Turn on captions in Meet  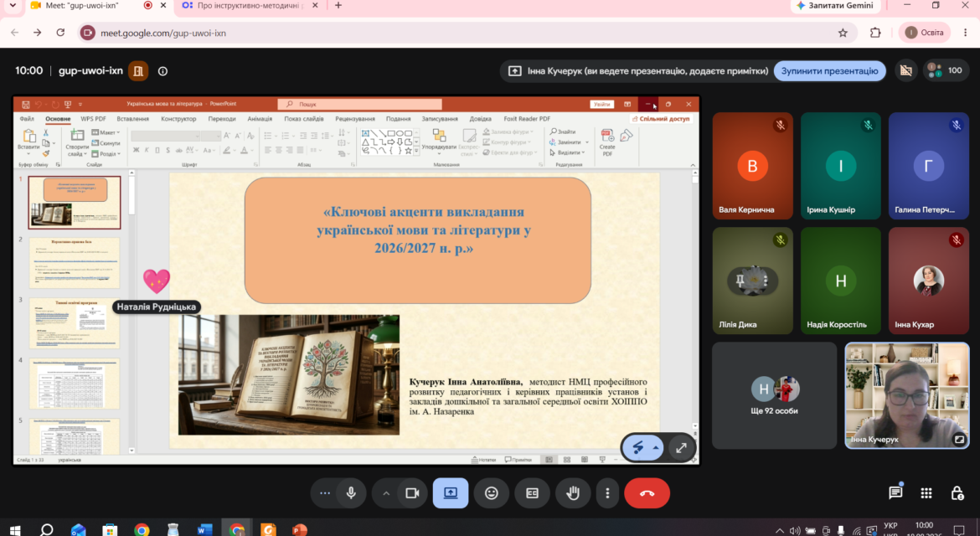tap(533, 493)
